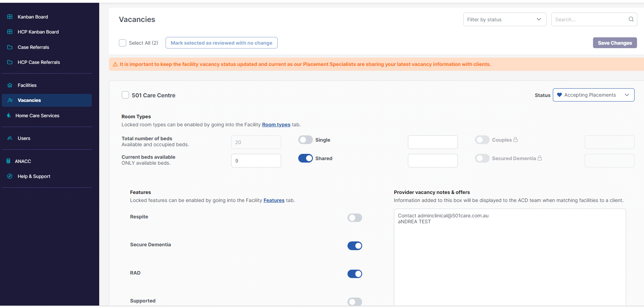Tick the Select All (2) checkbox
This screenshot has height=307, width=644.
tap(123, 43)
